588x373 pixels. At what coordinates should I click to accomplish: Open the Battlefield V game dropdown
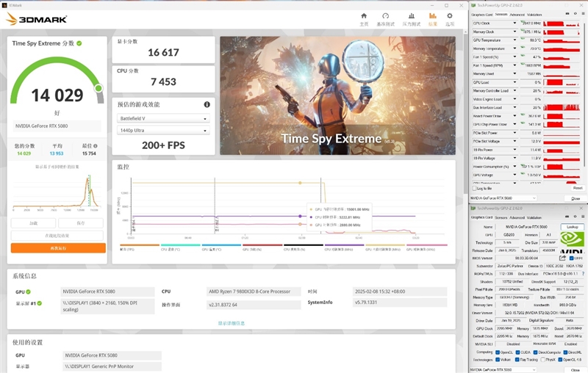point(163,118)
